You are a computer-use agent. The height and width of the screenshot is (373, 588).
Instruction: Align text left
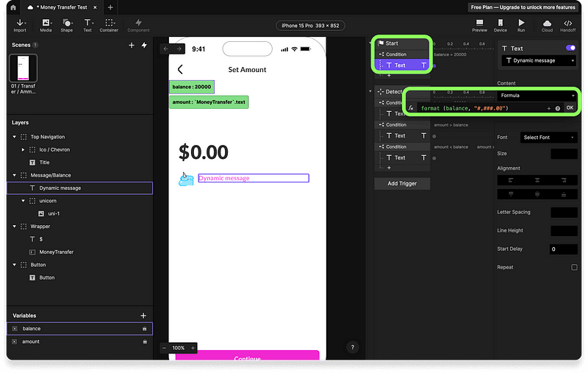[x=510, y=180]
